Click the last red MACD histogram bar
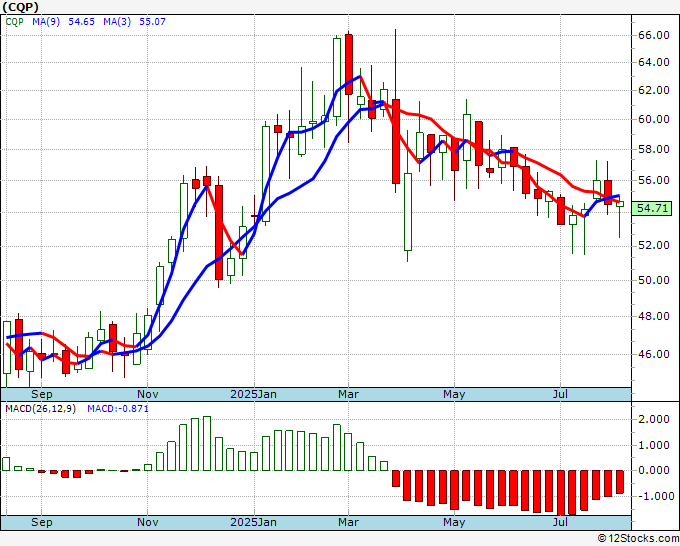Image resolution: width=680 pixels, height=546 pixels. click(x=620, y=482)
